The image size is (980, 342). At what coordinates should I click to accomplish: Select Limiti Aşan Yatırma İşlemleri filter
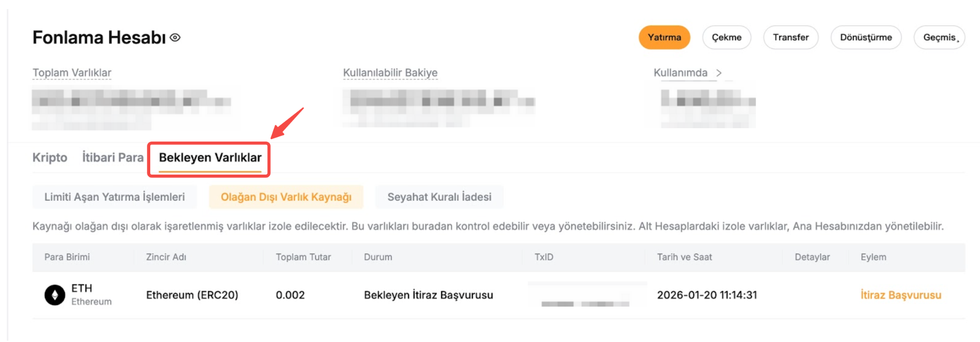(x=114, y=197)
